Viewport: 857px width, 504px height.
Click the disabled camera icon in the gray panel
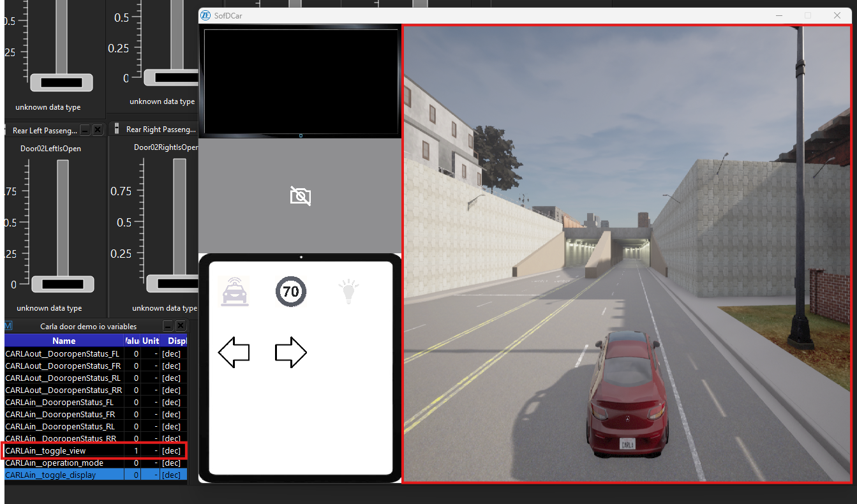[300, 196]
